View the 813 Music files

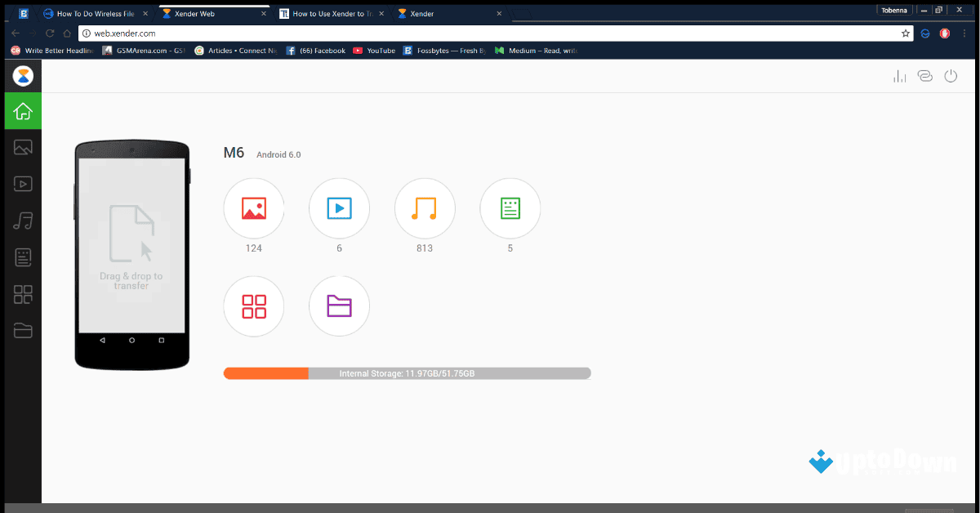(x=425, y=208)
